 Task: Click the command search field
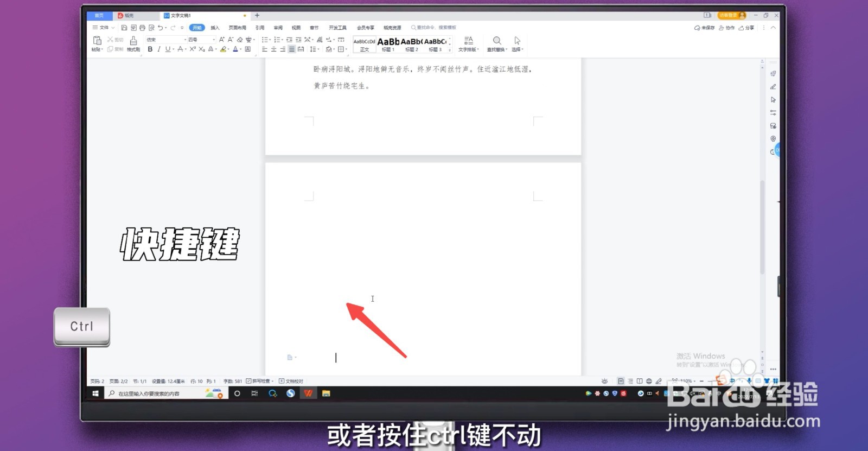point(433,28)
